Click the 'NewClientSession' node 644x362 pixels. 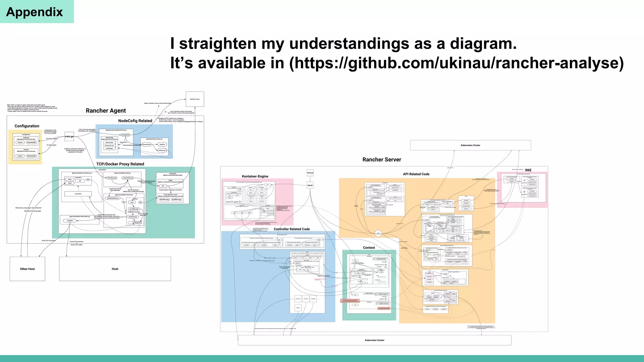point(113,198)
